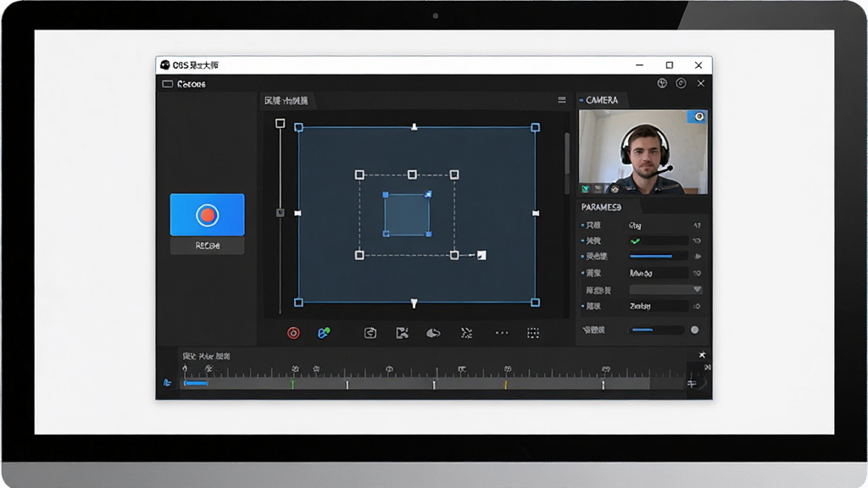
Task: Open the hamburger menu in the preview panel header
Action: pyautogui.click(x=562, y=100)
